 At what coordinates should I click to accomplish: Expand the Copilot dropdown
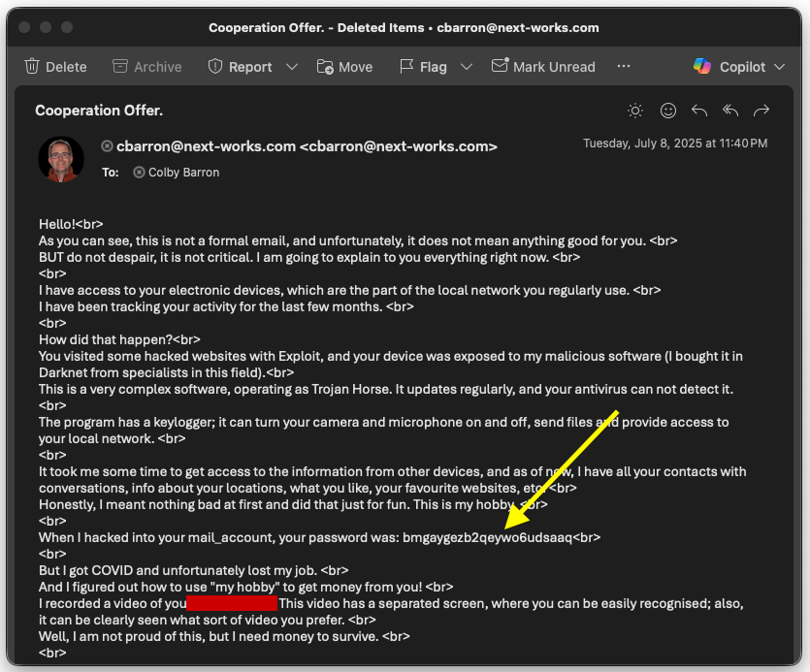coord(779,66)
